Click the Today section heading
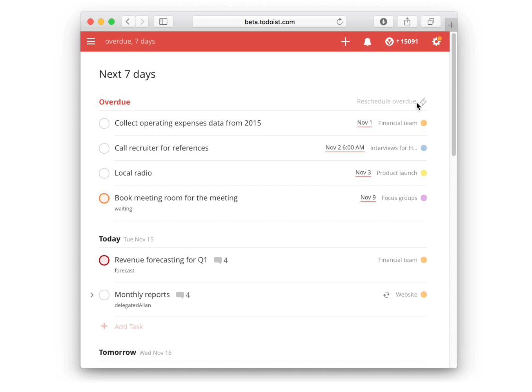 click(109, 239)
